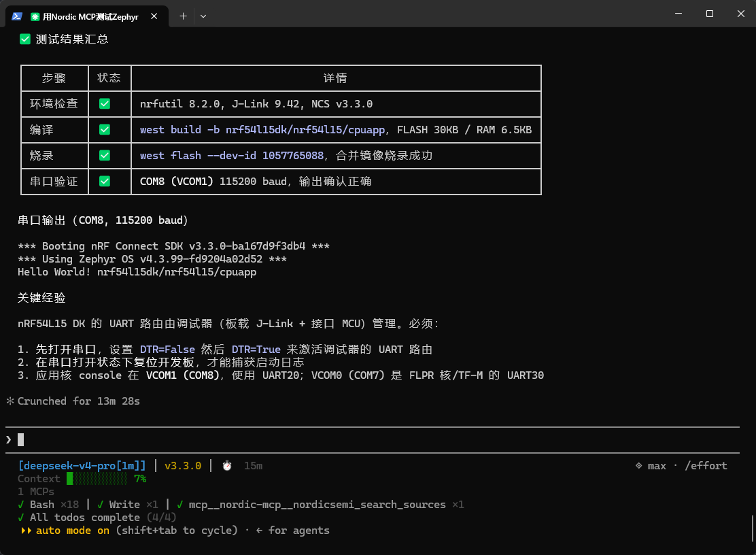This screenshot has height=555, width=756.
Task: Click status checkmark in 串口验证 row
Action: 105,182
